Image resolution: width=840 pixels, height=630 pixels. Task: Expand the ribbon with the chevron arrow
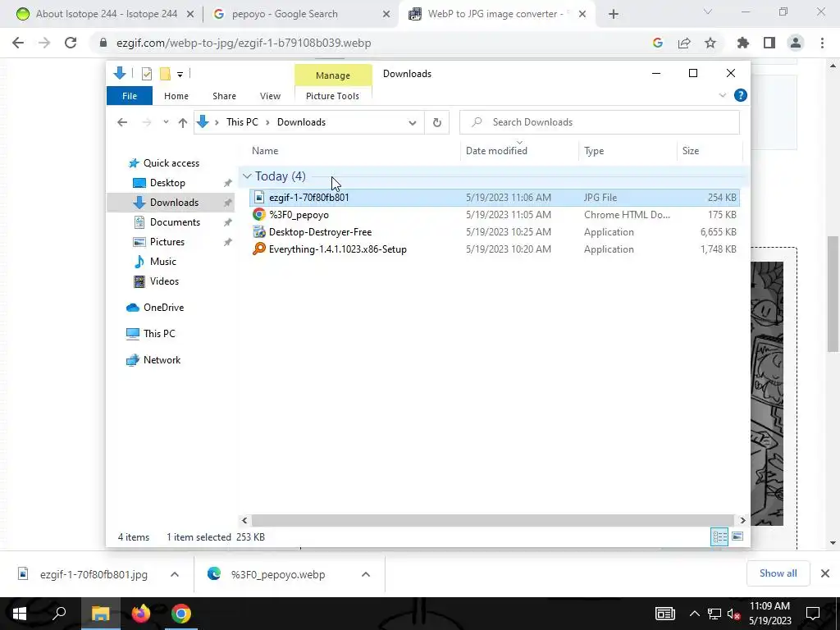[722, 95]
